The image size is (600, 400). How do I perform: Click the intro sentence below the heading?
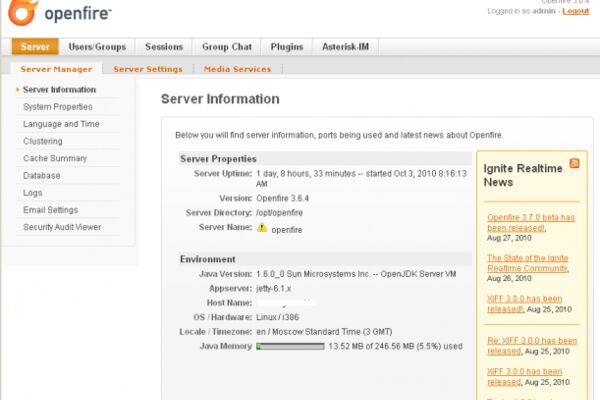339,135
